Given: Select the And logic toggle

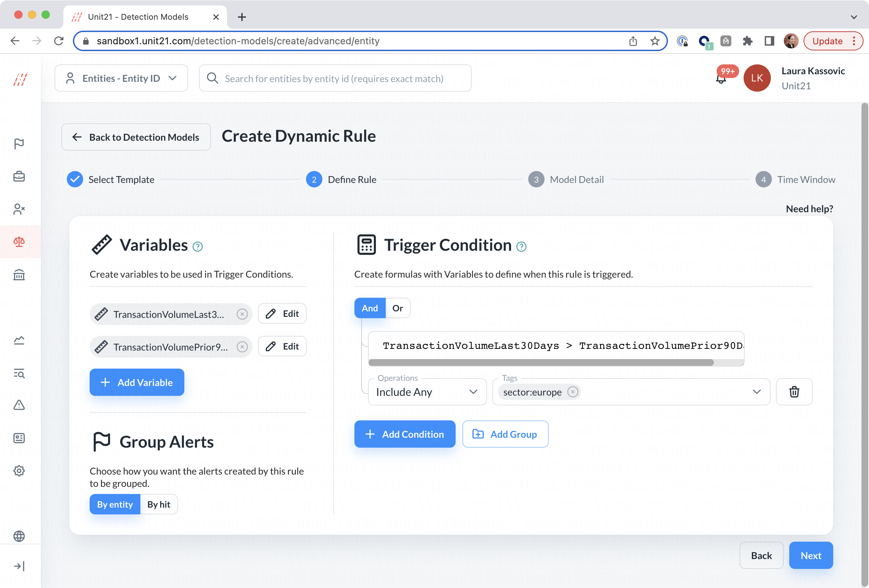Looking at the screenshot, I should tap(369, 308).
